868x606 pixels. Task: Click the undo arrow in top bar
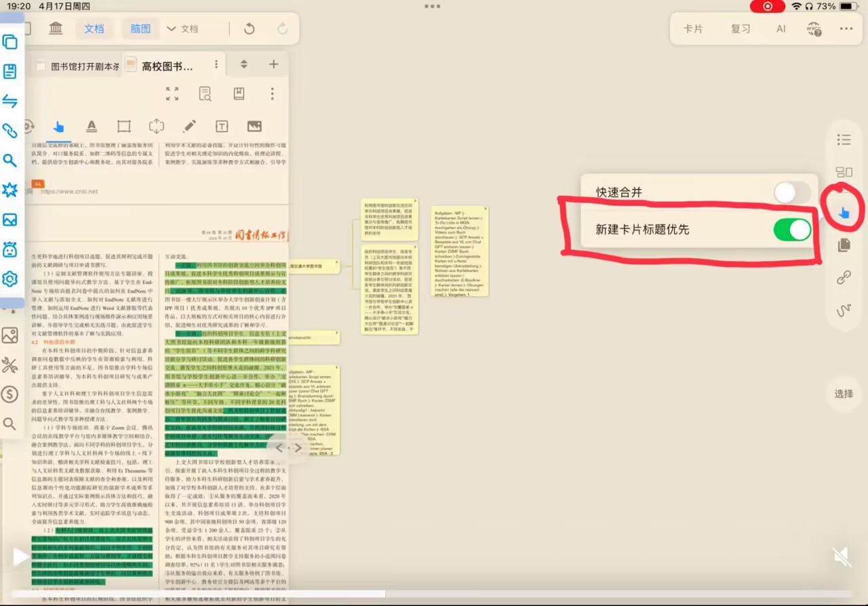(x=249, y=28)
